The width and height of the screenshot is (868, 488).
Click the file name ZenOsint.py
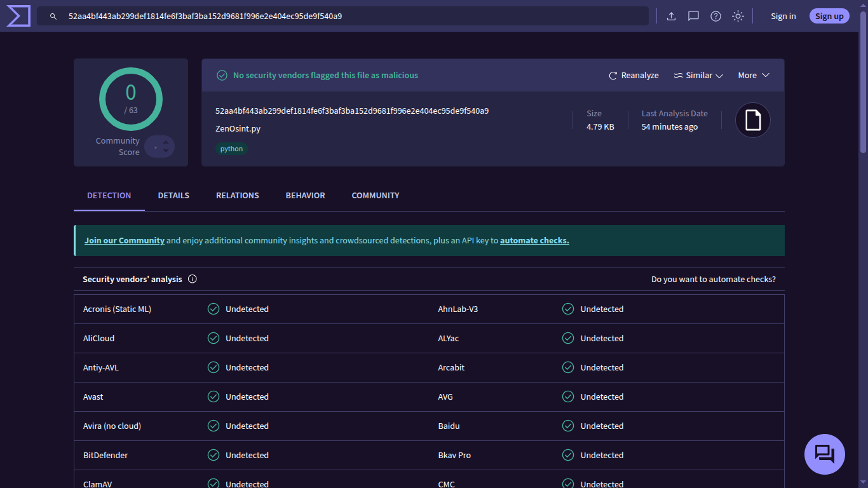coord(238,128)
